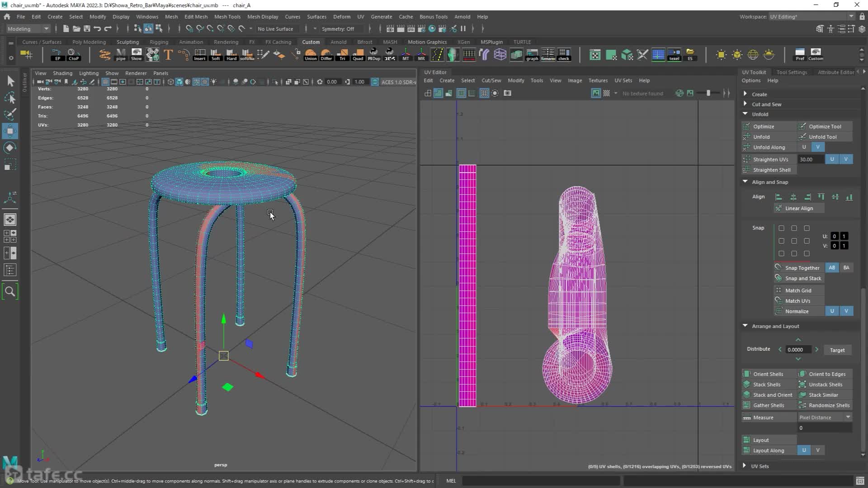Open the Tool Settings tab
868x488 pixels.
792,72
